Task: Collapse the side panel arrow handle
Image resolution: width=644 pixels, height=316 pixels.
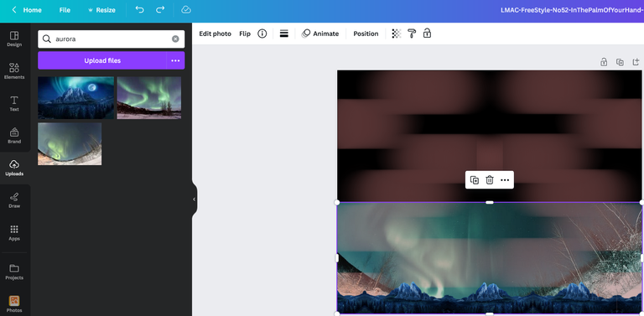Action: click(195, 199)
